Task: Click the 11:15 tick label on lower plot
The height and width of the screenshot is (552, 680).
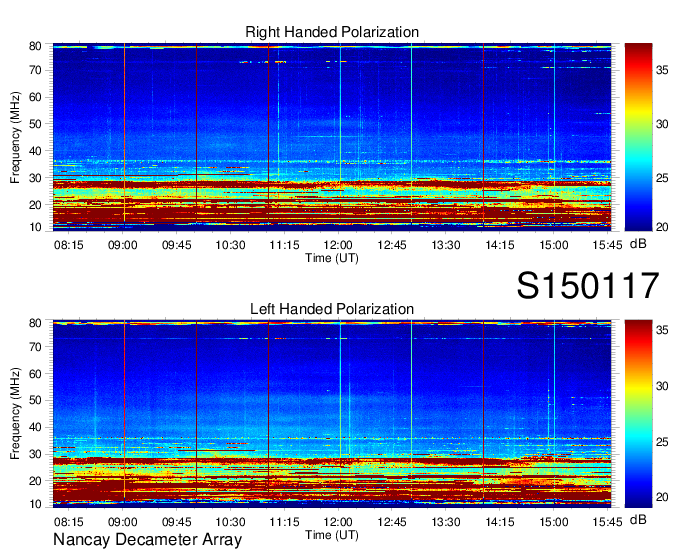Action: coord(284,522)
